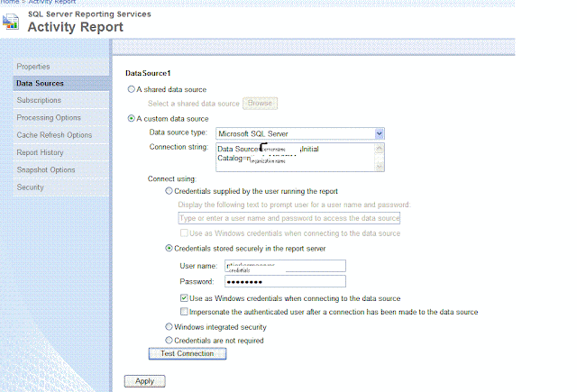Select Windows integrated security option
Viewport: 577px width, 392px height.
coord(169,326)
